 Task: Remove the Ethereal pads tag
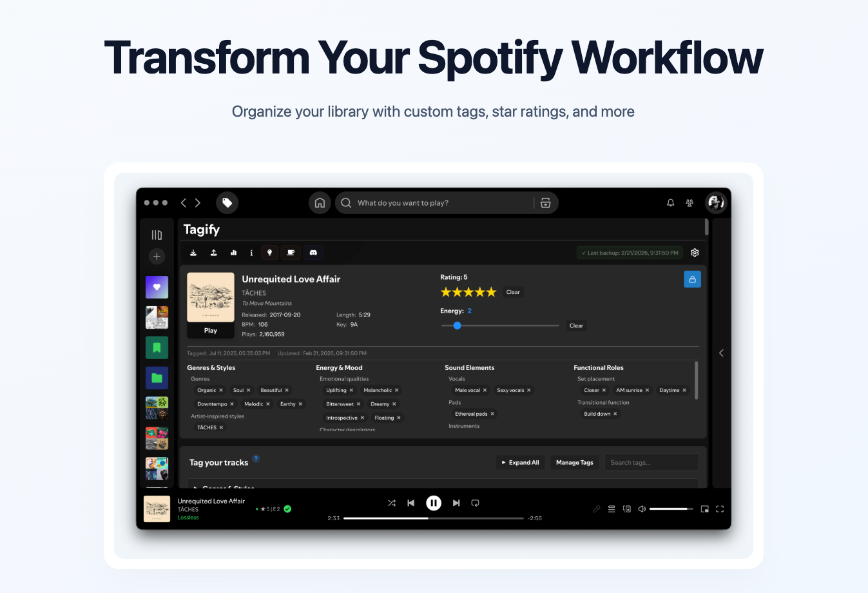pyautogui.click(x=492, y=414)
